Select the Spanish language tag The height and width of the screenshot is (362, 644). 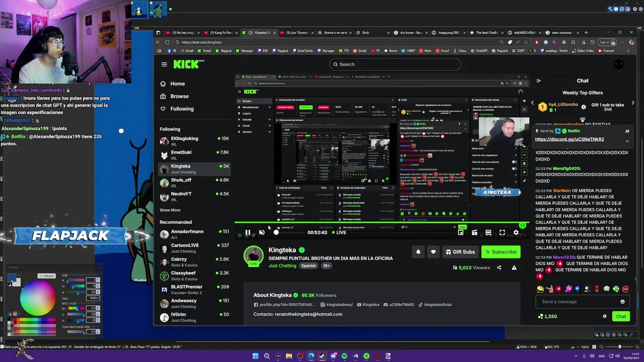(x=308, y=265)
